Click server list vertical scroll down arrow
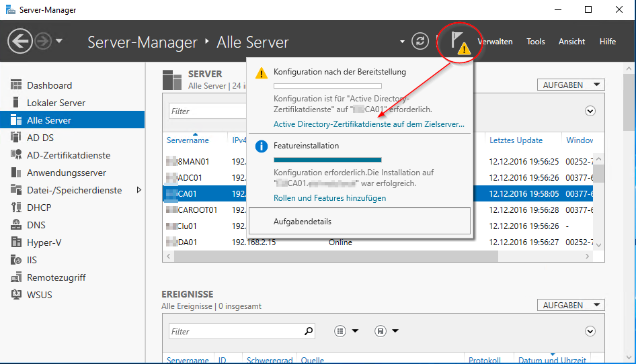Image resolution: width=636 pixels, height=364 pixels. (x=598, y=245)
